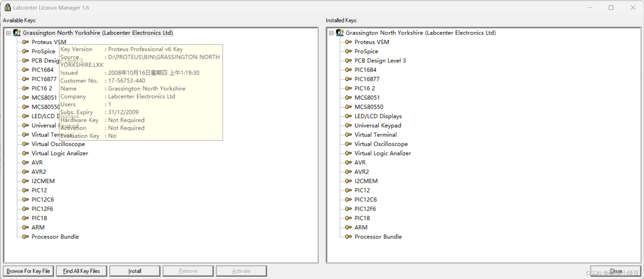Click the key icon beside Universal Keypad in Installed Keys

click(349, 125)
